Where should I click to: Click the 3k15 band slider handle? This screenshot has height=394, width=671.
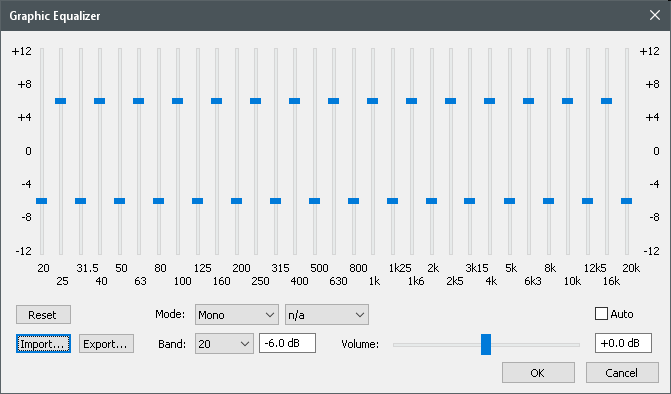point(470,201)
